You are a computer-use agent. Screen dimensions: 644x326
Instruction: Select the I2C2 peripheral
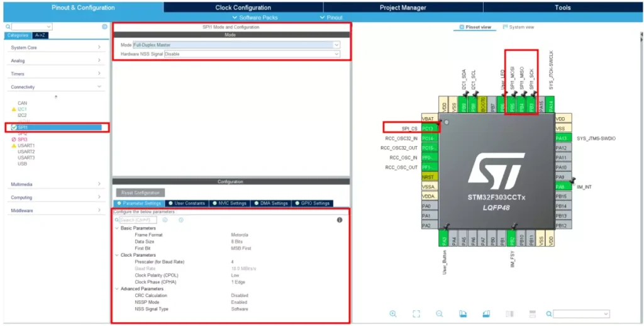22,116
